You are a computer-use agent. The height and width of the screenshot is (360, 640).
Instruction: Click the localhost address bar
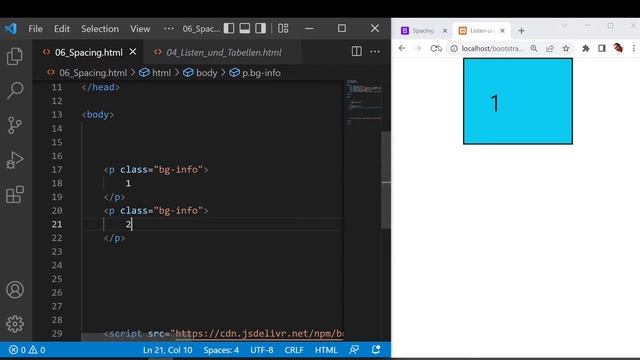click(x=492, y=48)
